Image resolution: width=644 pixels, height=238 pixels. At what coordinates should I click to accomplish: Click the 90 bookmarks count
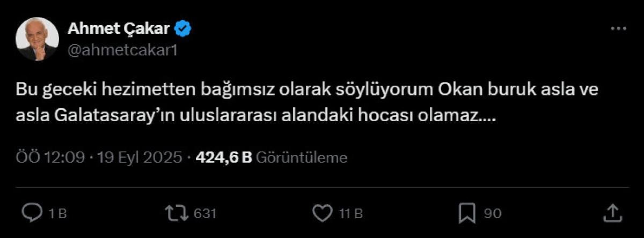[493, 213]
